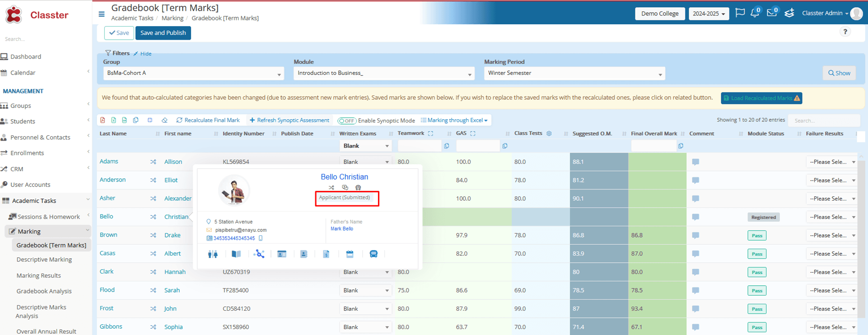Toggle Enable Synoptic Mode switch

tap(347, 121)
